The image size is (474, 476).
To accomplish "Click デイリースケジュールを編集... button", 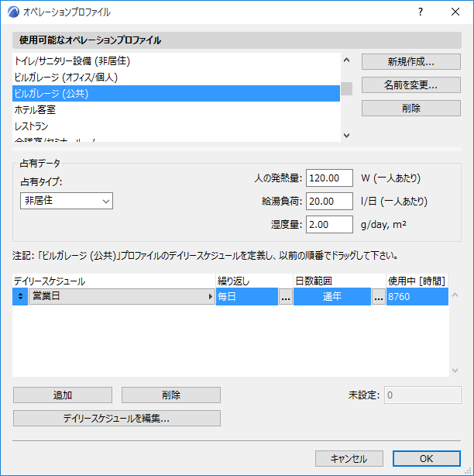I will (x=117, y=419).
